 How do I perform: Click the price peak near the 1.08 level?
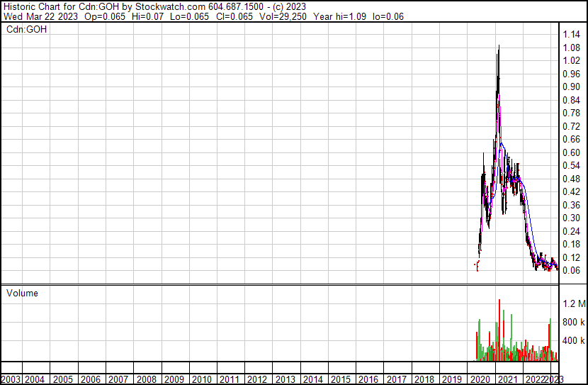click(x=499, y=47)
